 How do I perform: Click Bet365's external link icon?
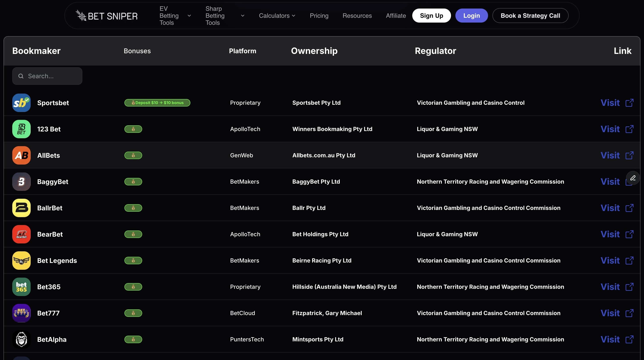click(x=630, y=287)
